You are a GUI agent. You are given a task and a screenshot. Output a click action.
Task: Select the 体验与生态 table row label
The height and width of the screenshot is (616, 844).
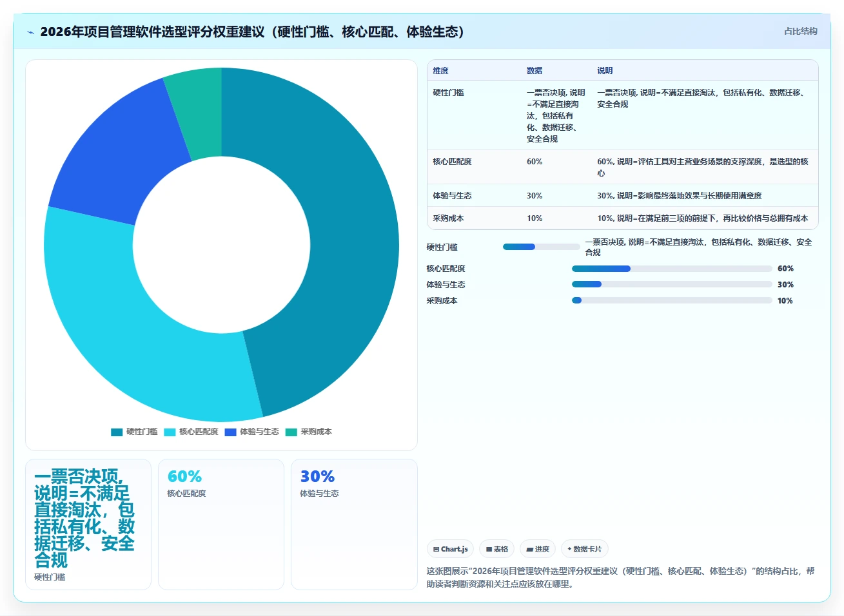pos(452,196)
